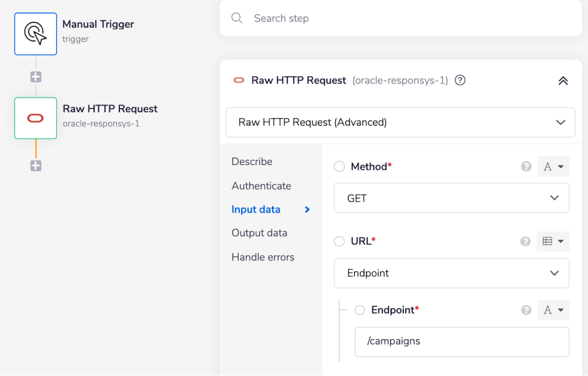Image resolution: width=588 pixels, height=376 pixels.
Task: Click the help icon next to Method
Action: pos(526,167)
